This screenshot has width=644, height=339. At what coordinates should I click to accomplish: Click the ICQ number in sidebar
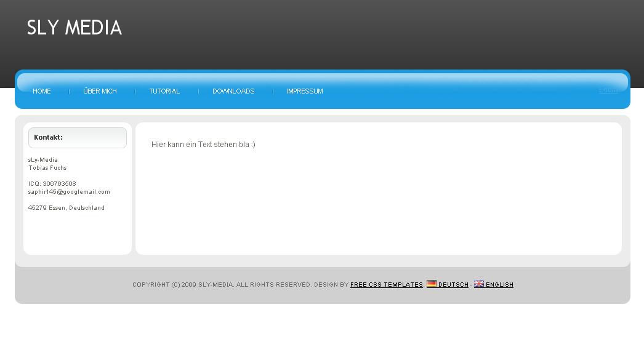[52, 183]
